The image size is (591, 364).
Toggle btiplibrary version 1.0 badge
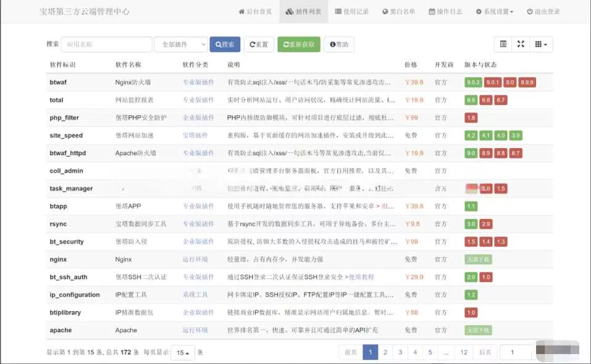[x=471, y=312]
